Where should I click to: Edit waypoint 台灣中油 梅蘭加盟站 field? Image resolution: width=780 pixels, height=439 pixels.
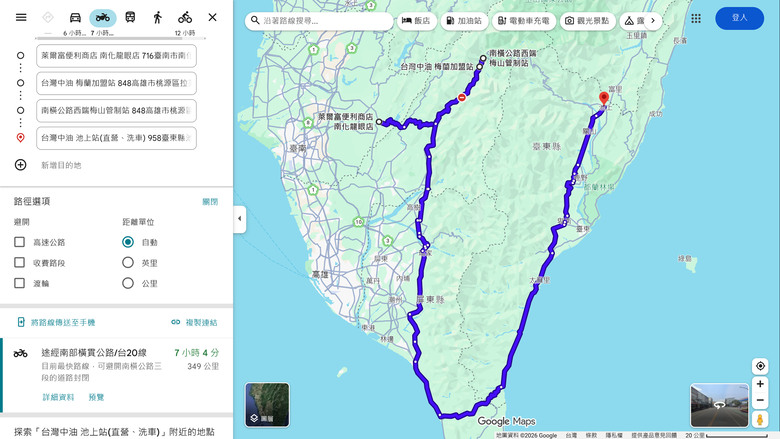click(x=116, y=83)
